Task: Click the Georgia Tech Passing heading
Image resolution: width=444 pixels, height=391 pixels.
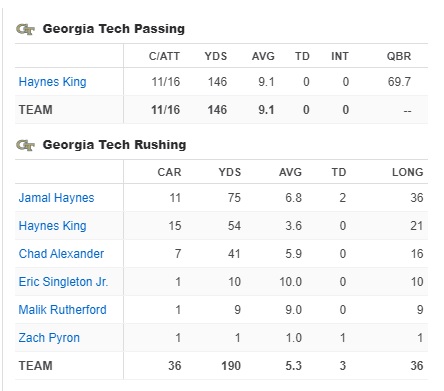Action: point(114,29)
